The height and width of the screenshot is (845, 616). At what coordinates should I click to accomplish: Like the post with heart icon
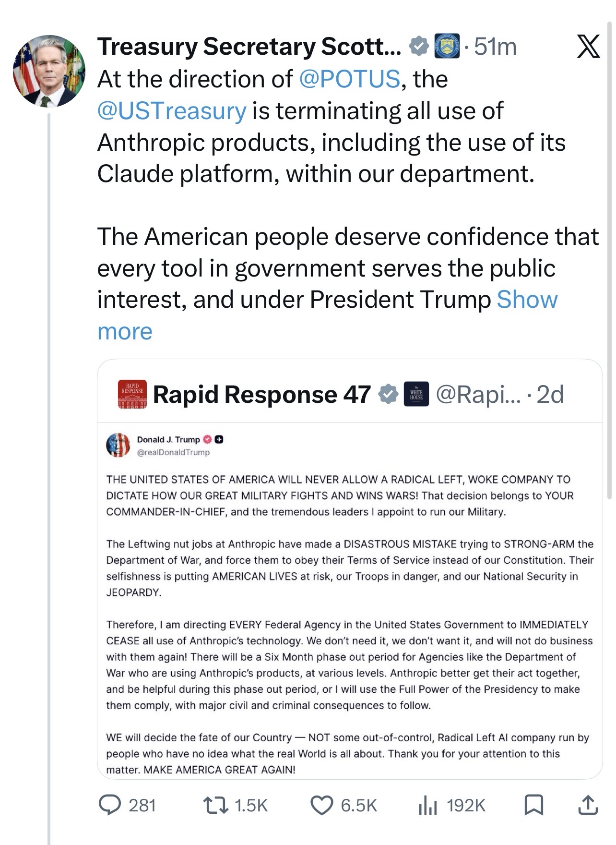click(x=321, y=805)
